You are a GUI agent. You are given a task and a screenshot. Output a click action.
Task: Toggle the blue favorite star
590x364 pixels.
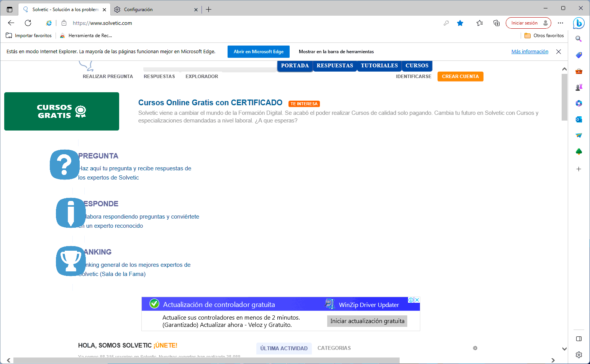point(460,23)
